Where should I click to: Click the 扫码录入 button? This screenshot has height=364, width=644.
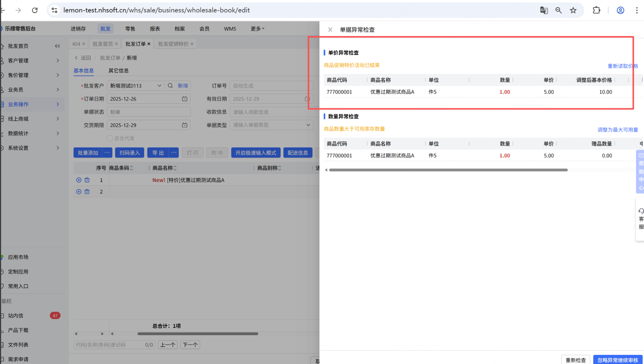(x=130, y=153)
